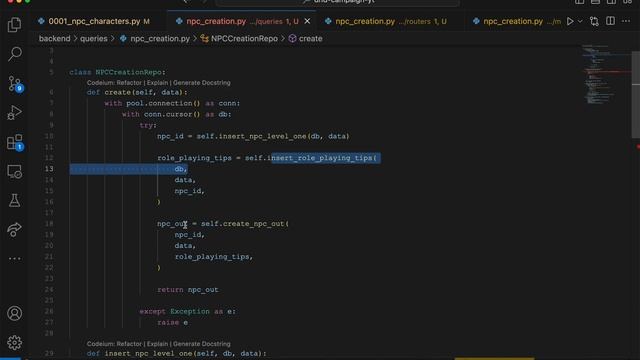Open the Remote Explorer view
Image resolution: width=640 pixels, height=360 pixels.
(14, 172)
